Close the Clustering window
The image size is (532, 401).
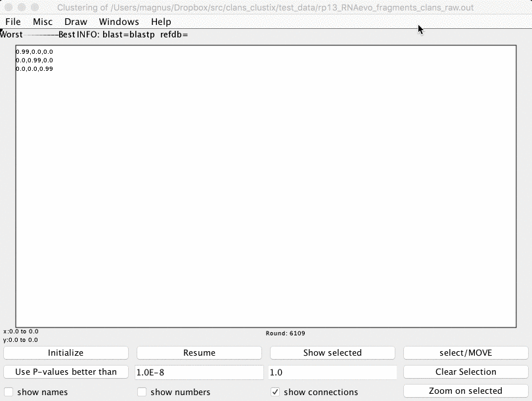point(9,8)
